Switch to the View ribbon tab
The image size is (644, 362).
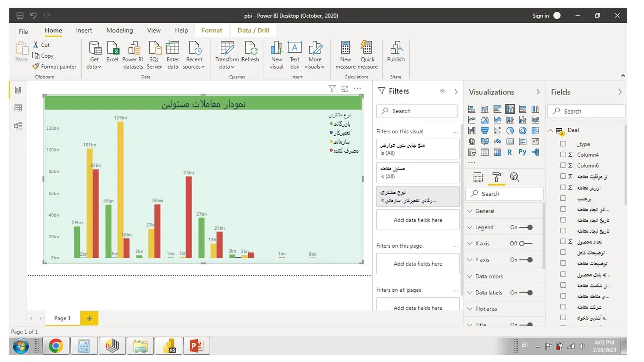(154, 30)
